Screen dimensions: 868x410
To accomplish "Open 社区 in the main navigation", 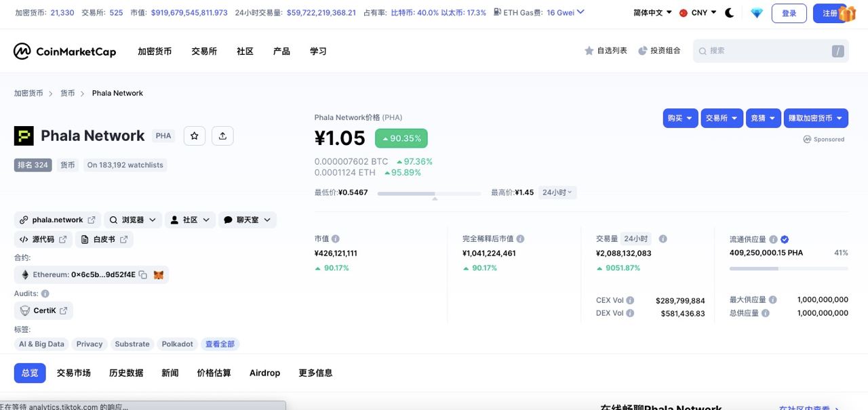I will click(245, 52).
